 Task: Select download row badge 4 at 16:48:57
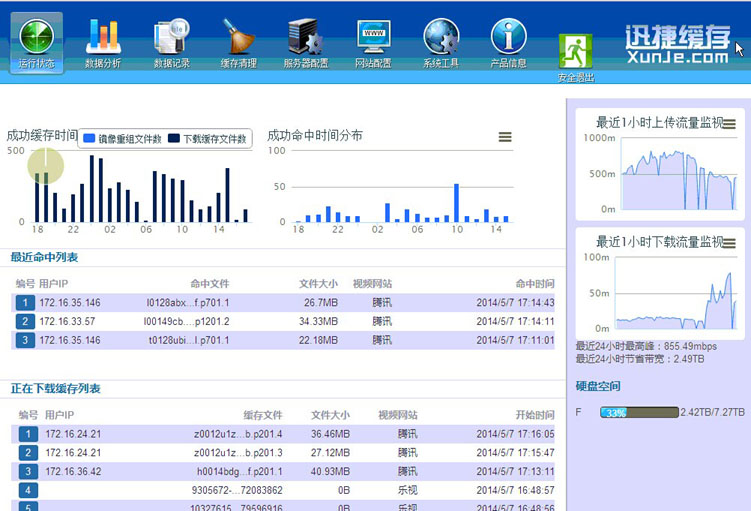[x=28, y=490]
